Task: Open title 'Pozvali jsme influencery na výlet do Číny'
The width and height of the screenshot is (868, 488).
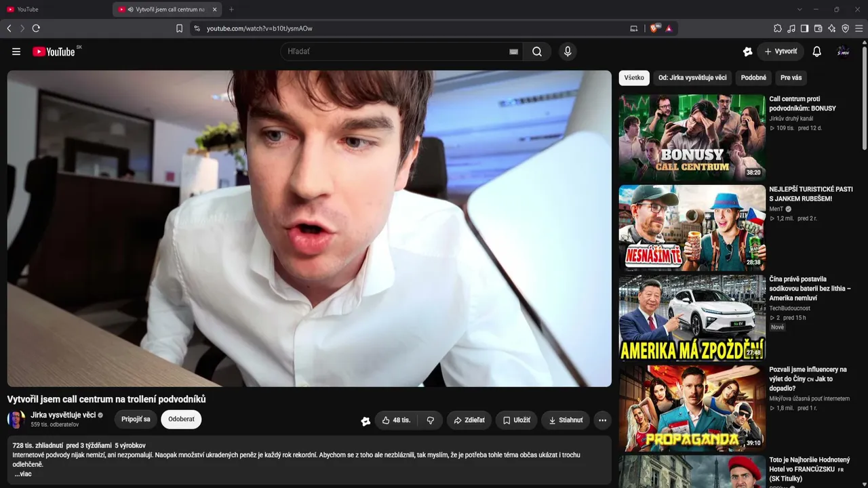Action: coord(808,379)
